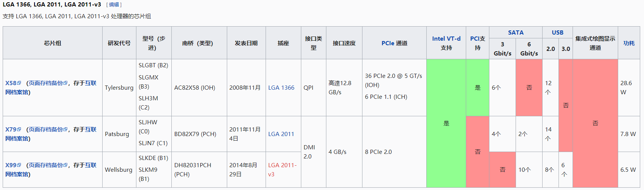The height and width of the screenshot is (190, 644).
Task: Open the USB column header link
Action: 557,32
